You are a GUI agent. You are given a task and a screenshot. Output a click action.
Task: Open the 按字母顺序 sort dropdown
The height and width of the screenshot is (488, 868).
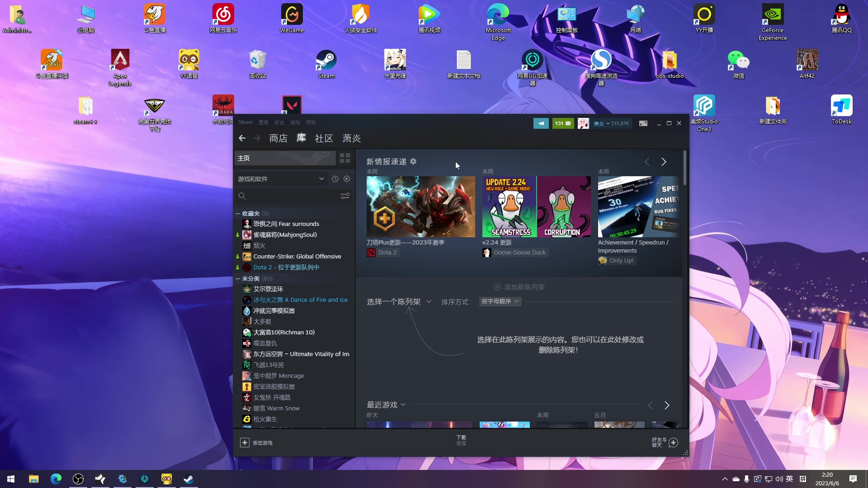(x=500, y=301)
